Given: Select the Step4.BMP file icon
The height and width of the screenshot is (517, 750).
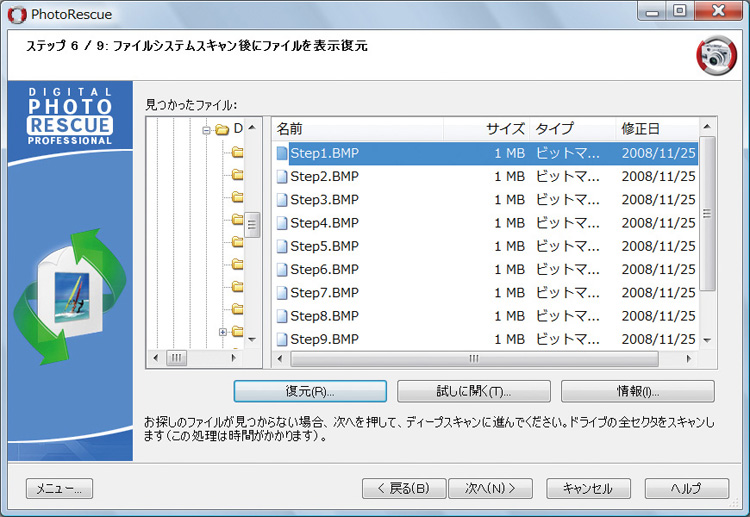Looking at the screenshot, I should 282,223.
